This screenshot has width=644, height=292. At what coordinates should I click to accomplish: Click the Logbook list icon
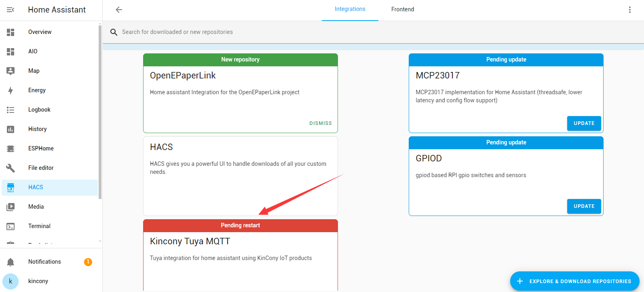[x=11, y=110]
